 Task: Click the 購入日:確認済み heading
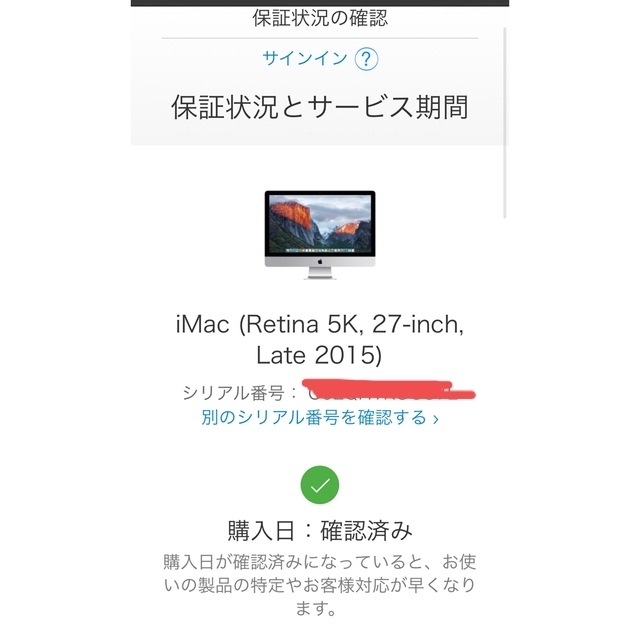pyautogui.click(x=320, y=531)
